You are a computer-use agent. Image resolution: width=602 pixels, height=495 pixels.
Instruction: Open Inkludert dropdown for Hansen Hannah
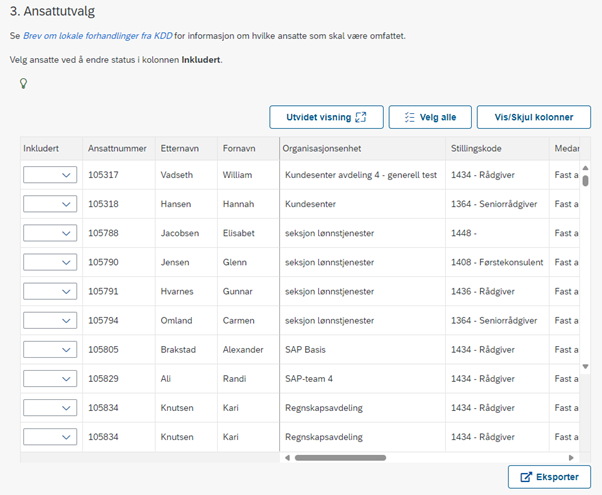pyautogui.click(x=50, y=204)
